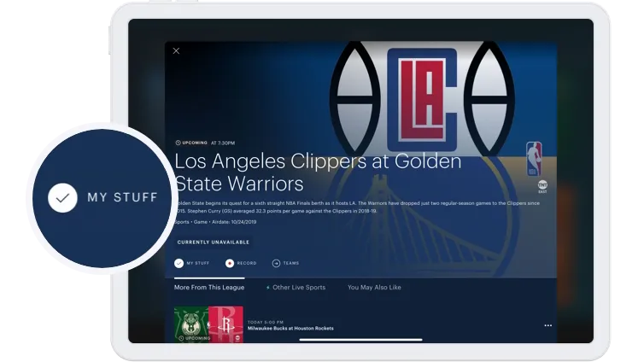This screenshot has height=362, width=644.
Task: Click the Upcoming clock icon above the title
Action: (178, 143)
